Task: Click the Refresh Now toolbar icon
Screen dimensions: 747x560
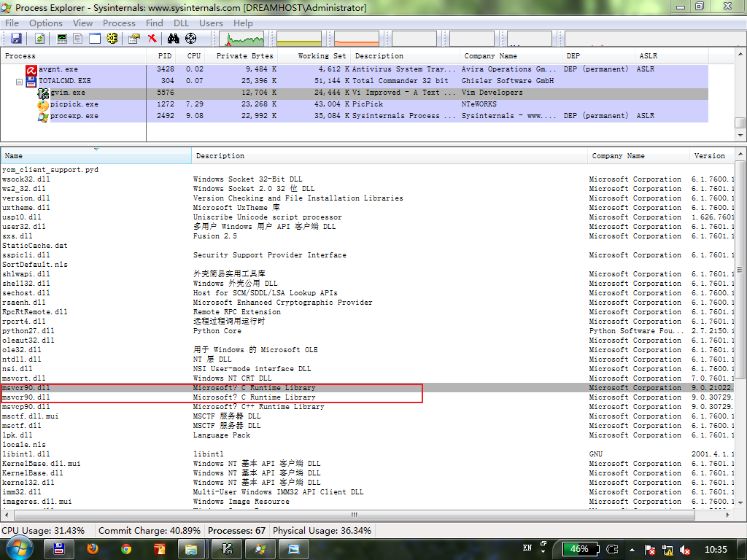Action: tap(39, 39)
